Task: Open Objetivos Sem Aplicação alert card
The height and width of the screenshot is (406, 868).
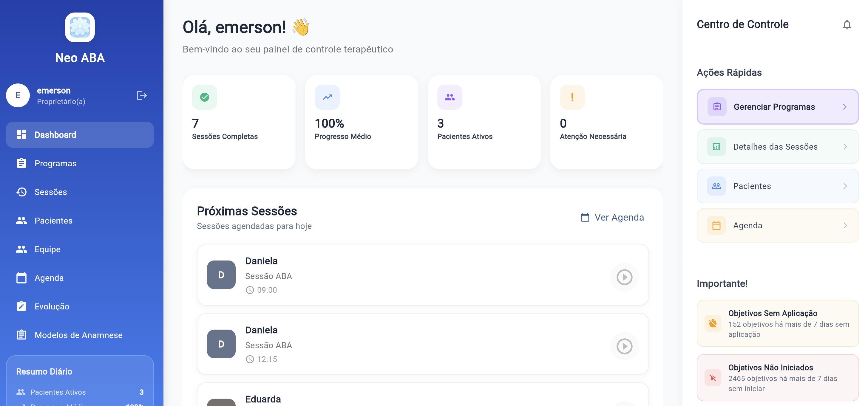Action: click(777, 323)
